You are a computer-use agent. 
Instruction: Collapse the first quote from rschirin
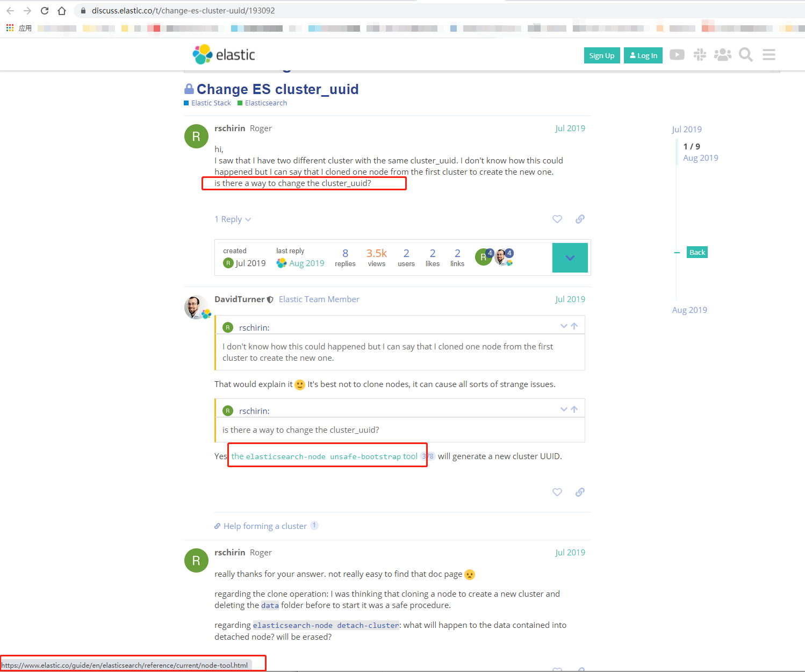point(564,326)
